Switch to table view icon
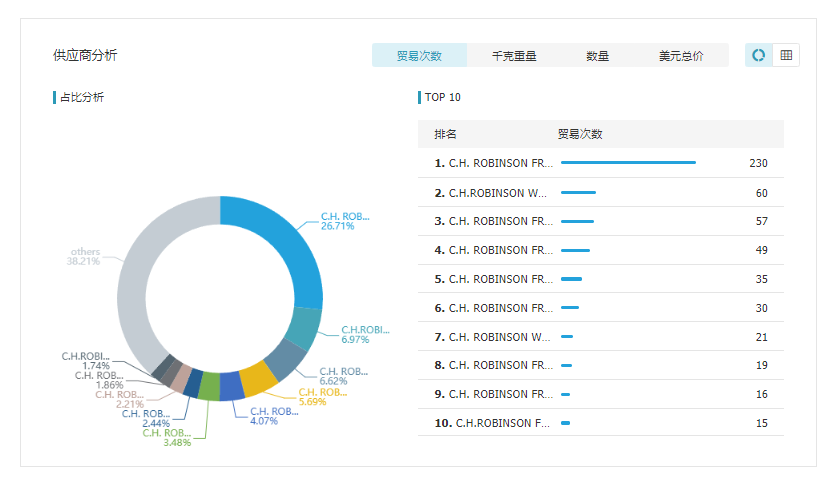The image size is (831, 481). point(786,55)
